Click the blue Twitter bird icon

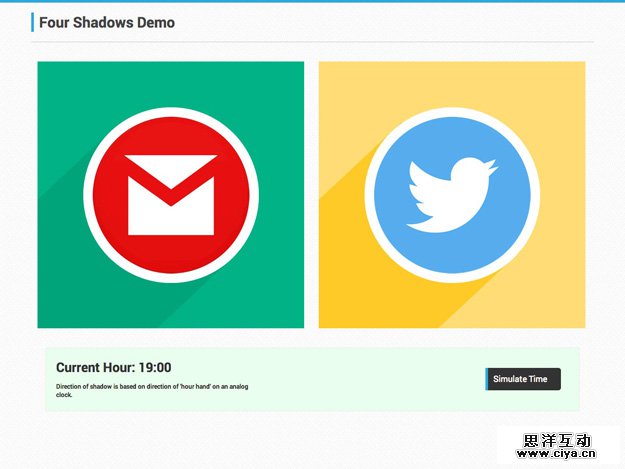[451, 194]
